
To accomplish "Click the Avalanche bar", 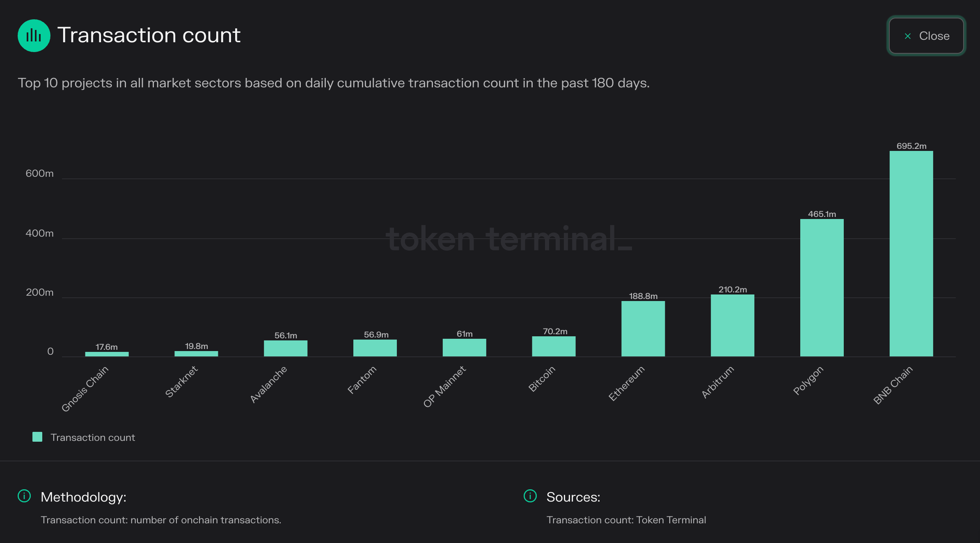I will pyautogui.click(x=285, y=348).
